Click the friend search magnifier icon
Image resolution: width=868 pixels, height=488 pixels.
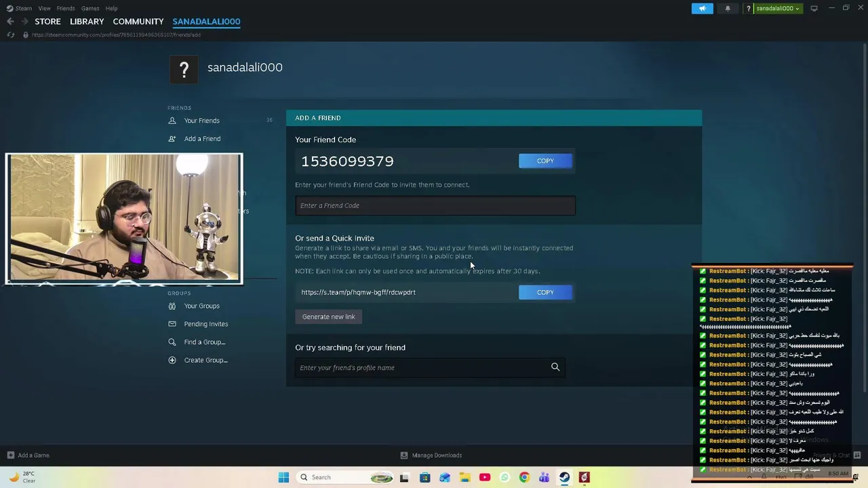(x=555, y=367)
